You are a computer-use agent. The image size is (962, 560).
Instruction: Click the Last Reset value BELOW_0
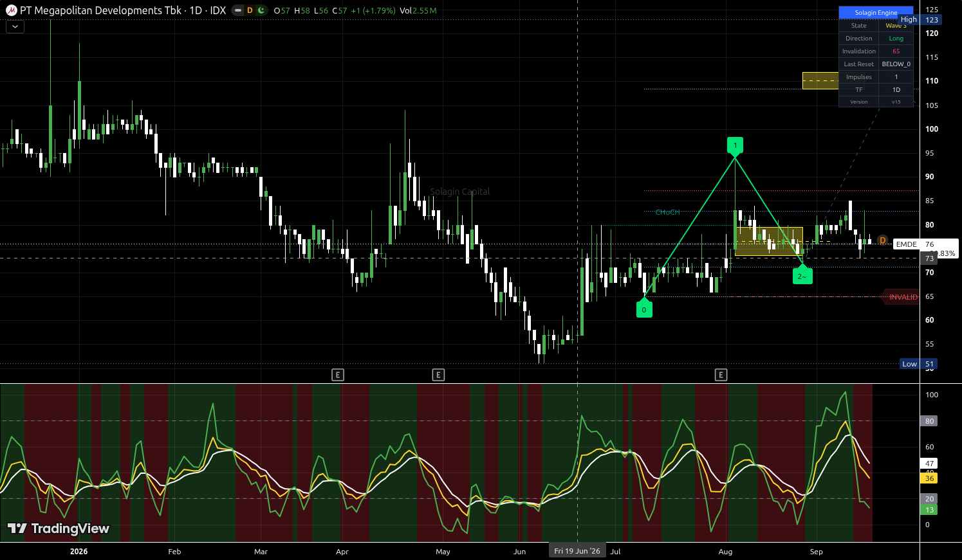click(x=896, y=64)
